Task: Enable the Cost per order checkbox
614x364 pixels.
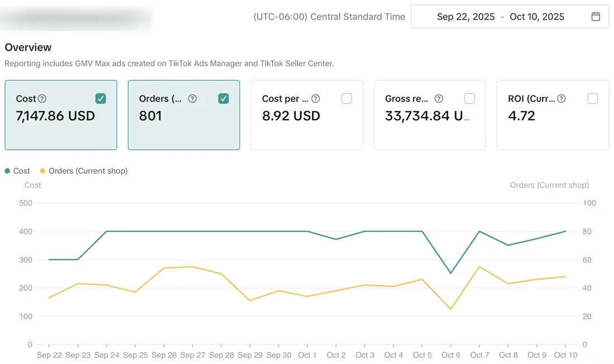Action: coord(347,99)
